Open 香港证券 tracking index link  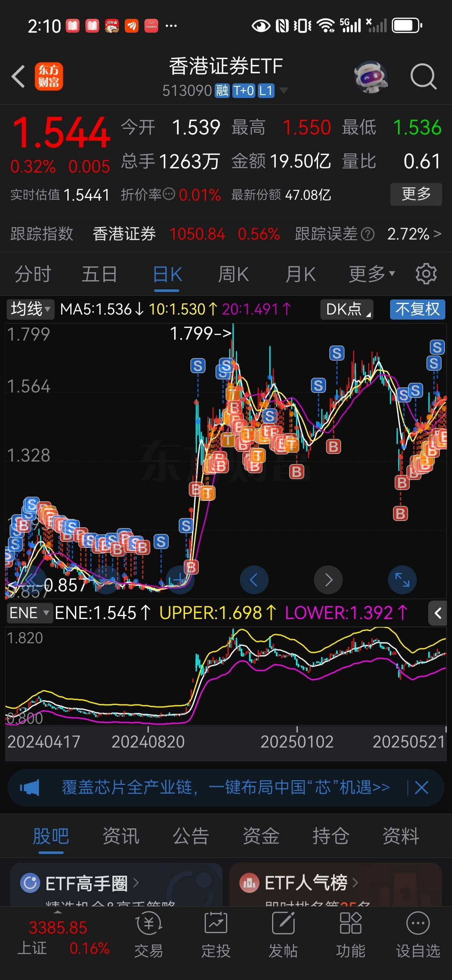pyautogui.click(x=124, y=234)
